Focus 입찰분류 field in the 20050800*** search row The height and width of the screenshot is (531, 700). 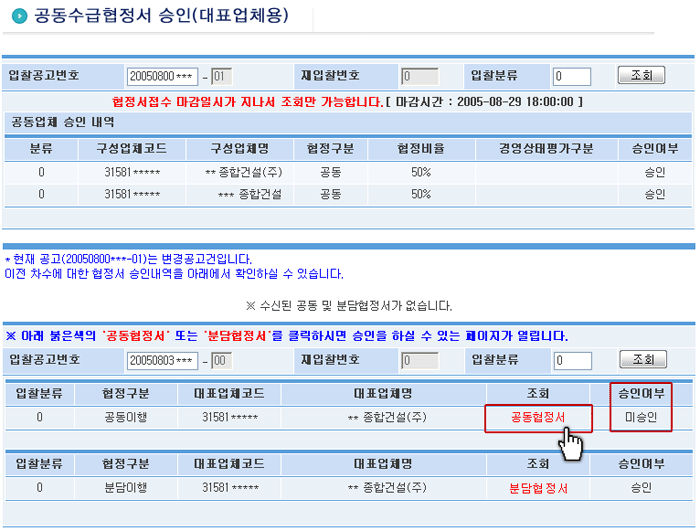(x=571, y=76)
